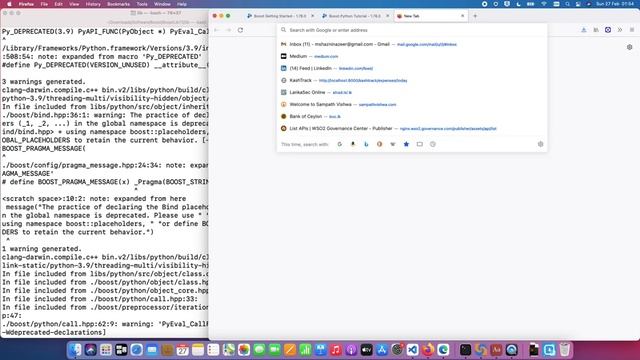Open new tab page settings gear
The width and height of the screenshot is (640, 360).
coord(629,47)
